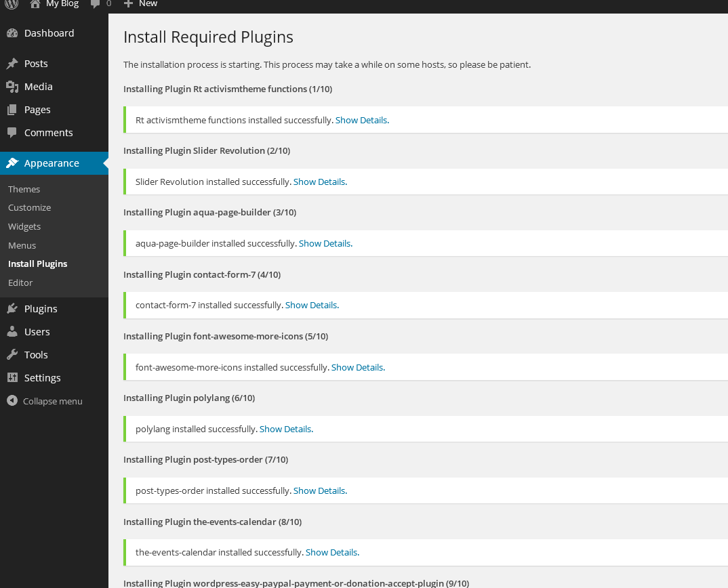
Task: Click the Posts pushpin icon
Action: point(12,64)
